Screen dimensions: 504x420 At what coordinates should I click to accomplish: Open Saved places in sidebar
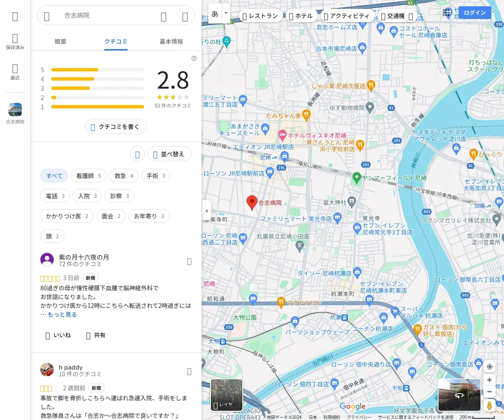click(x=15, y=42)
